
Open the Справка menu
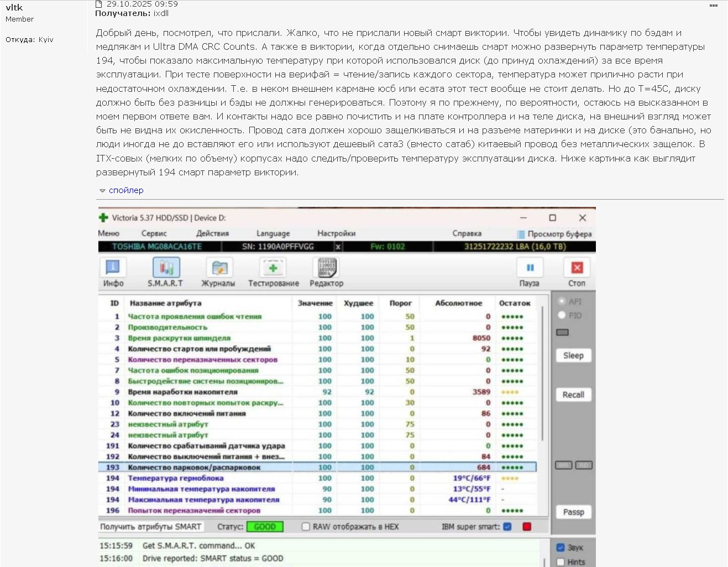point(467,233)
